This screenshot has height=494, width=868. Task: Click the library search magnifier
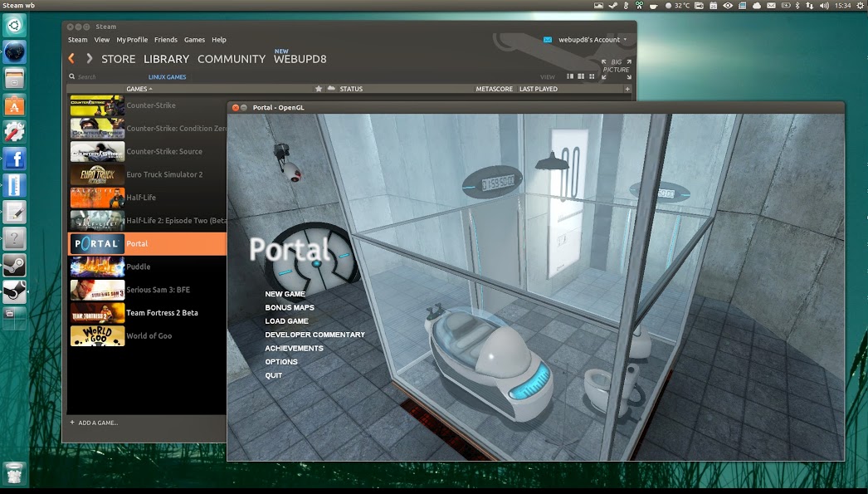tap(72, 76)
